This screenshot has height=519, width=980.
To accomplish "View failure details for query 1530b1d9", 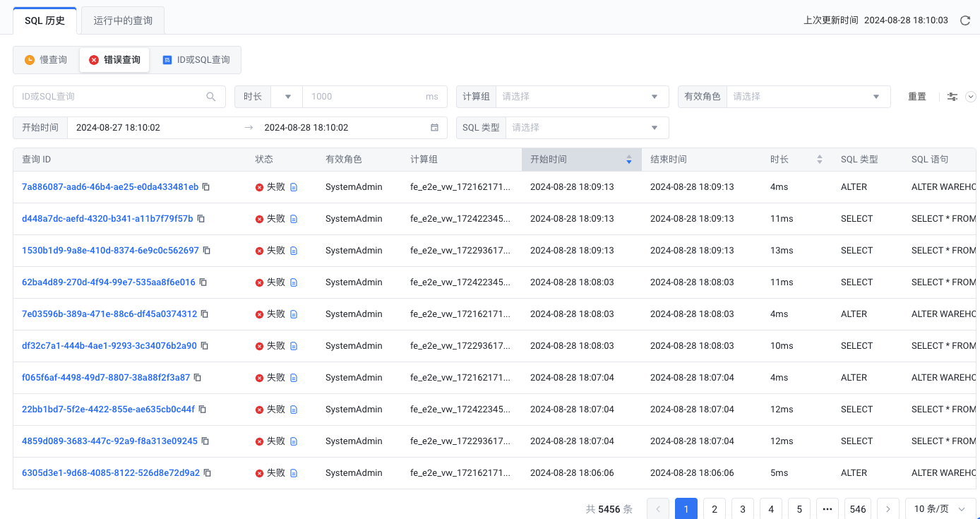I will tap(294, 251).
